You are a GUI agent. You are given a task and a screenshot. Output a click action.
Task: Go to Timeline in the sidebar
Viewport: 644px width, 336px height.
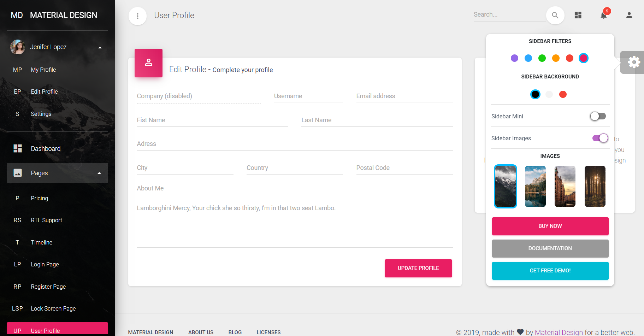(x=41, y=242)
